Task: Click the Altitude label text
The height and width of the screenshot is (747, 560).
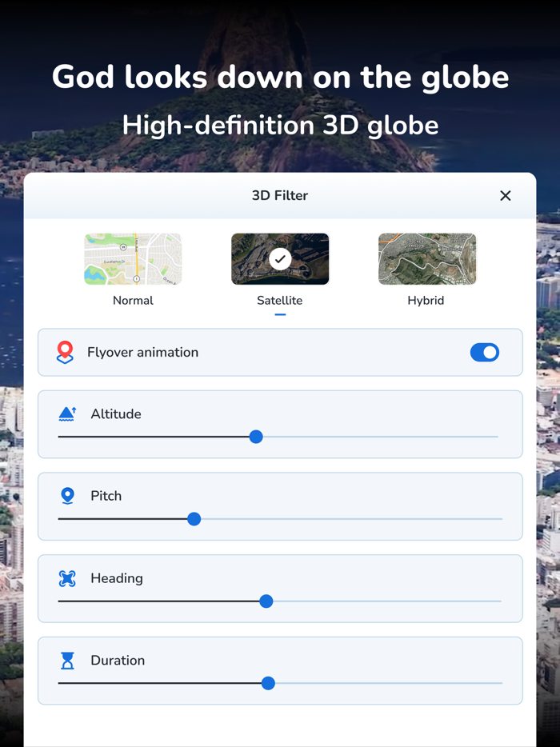Action: click(116, 414)
